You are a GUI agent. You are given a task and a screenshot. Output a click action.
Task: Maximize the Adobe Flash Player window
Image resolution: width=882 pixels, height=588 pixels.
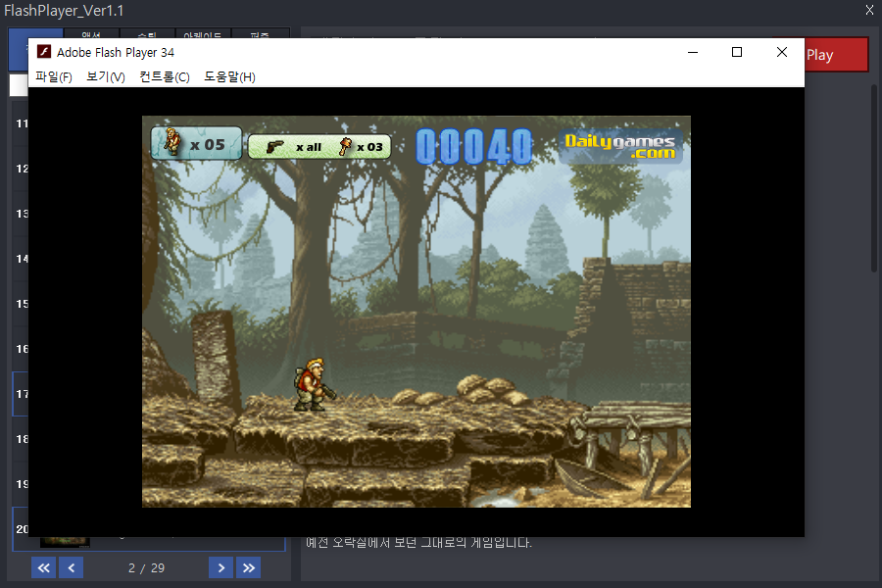tap(737, 52)
